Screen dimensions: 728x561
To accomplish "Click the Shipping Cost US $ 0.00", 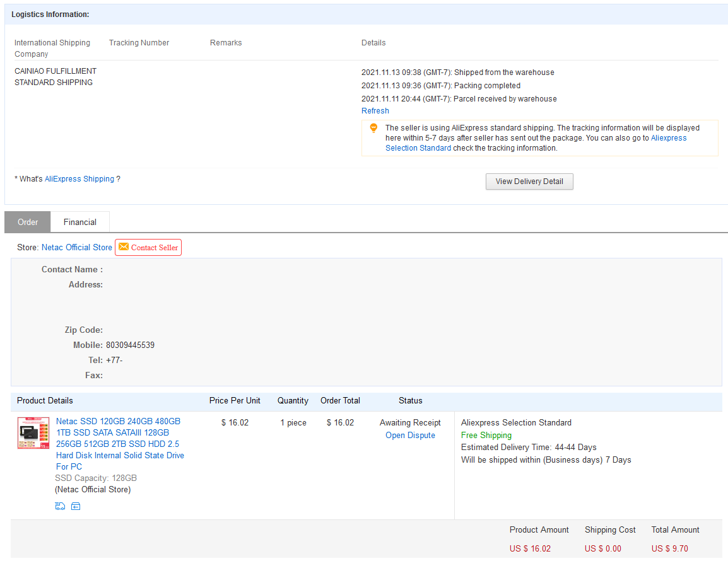I will click(x=602, y=548).
